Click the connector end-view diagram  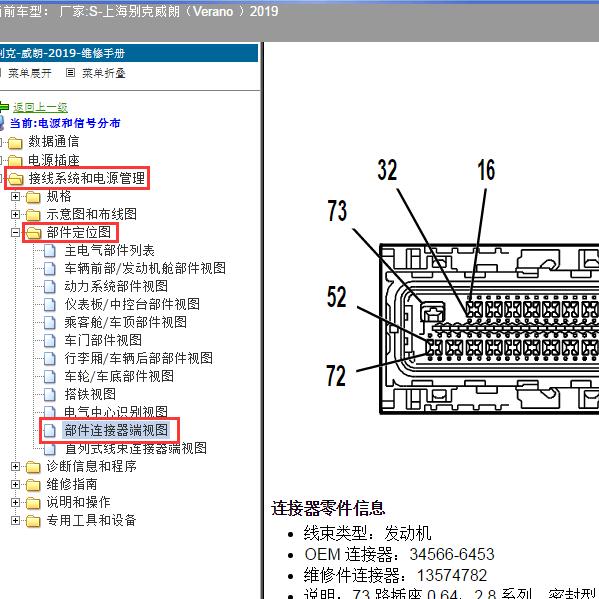tap(489, 329)
